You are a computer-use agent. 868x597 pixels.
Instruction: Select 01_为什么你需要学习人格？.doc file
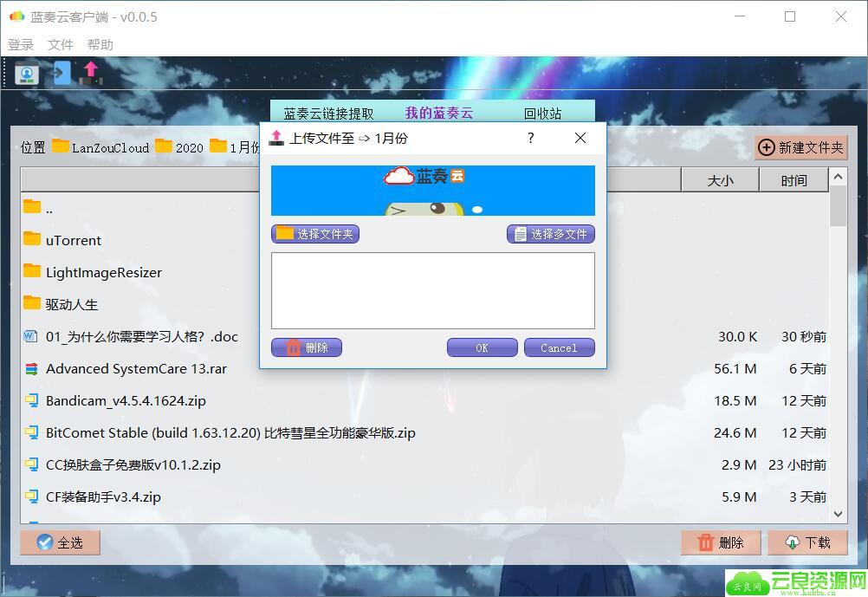[425, 337]
